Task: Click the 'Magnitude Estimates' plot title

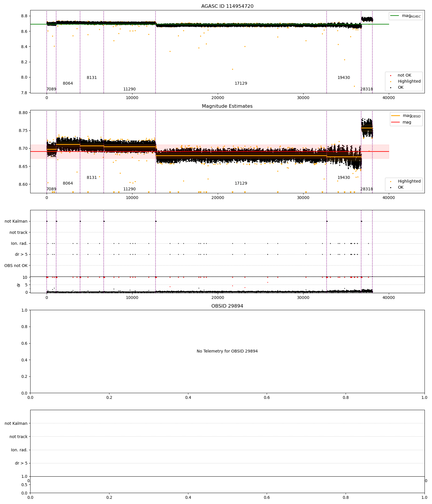Action: tap(227, 106)
